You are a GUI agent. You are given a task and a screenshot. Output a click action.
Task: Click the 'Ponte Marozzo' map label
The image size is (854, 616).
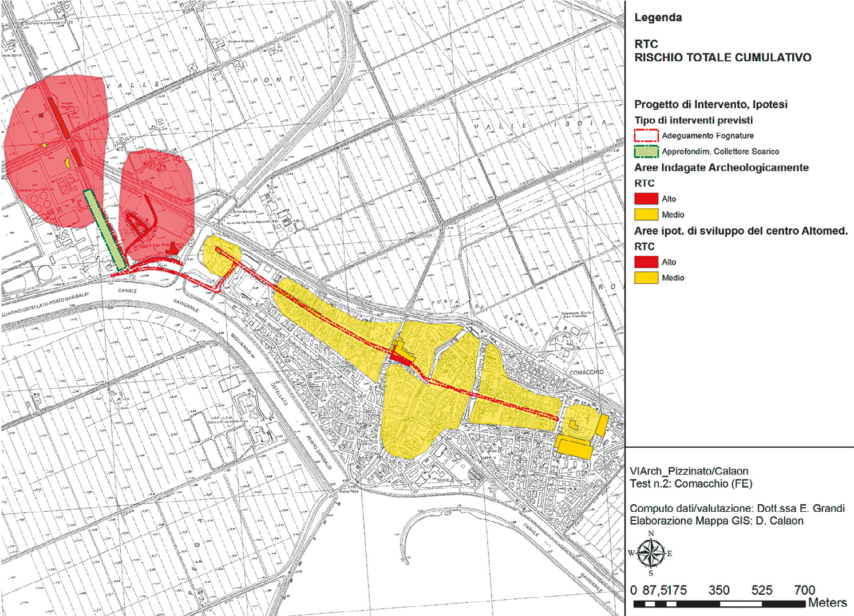pos(244,212)
